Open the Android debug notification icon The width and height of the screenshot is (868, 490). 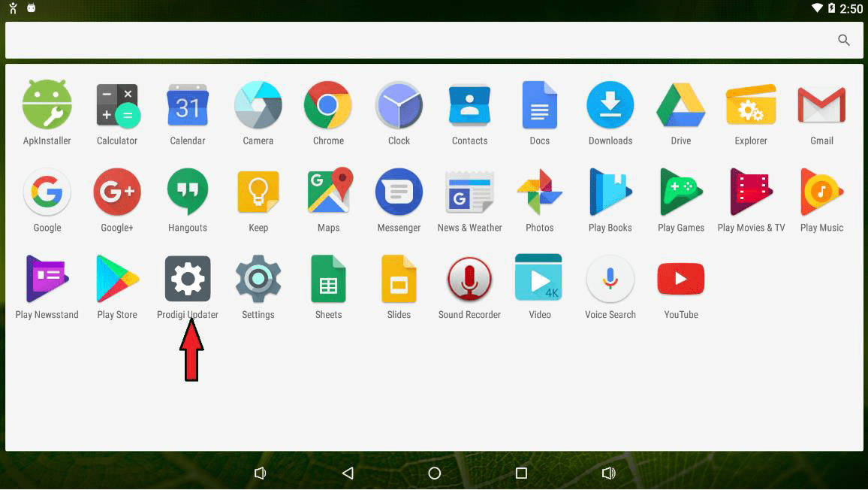coord(32,8)
